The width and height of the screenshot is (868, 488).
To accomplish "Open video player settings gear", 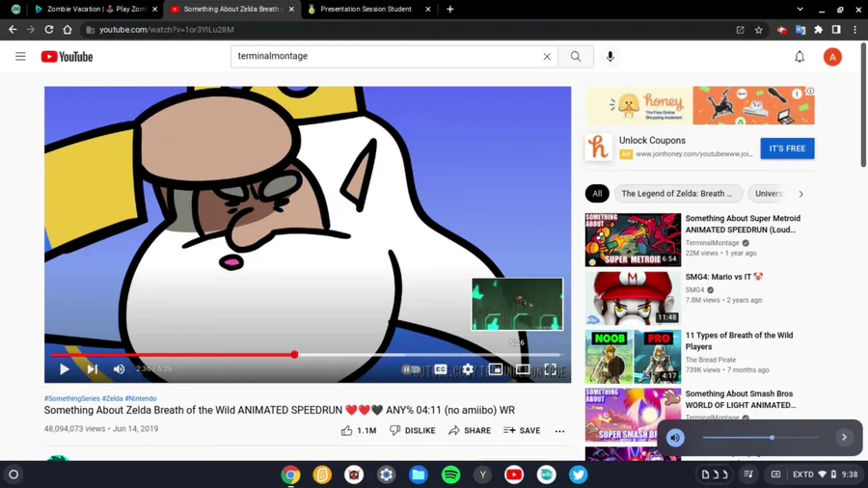I will (468, 369).
